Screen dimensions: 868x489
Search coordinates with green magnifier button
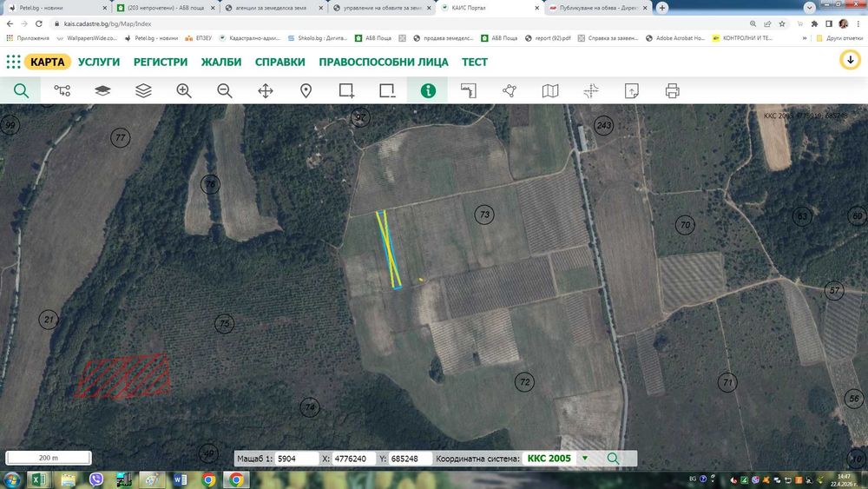613,459
